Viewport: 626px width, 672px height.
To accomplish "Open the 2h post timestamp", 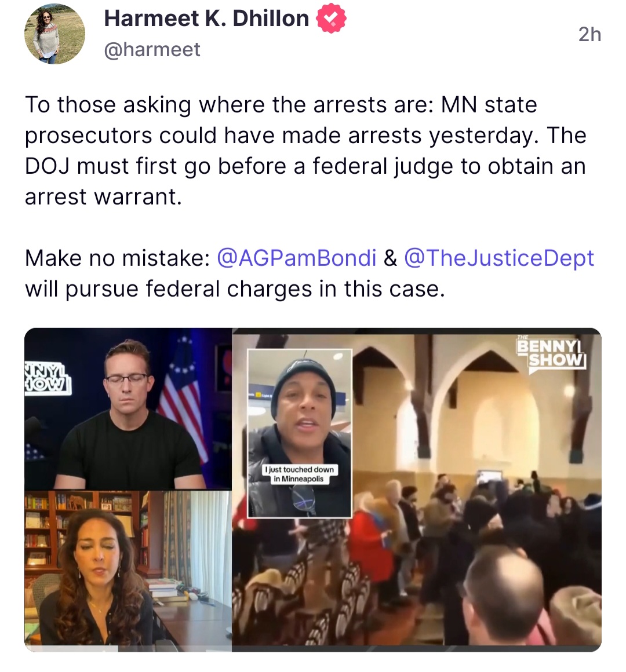I will click(589, 34).
